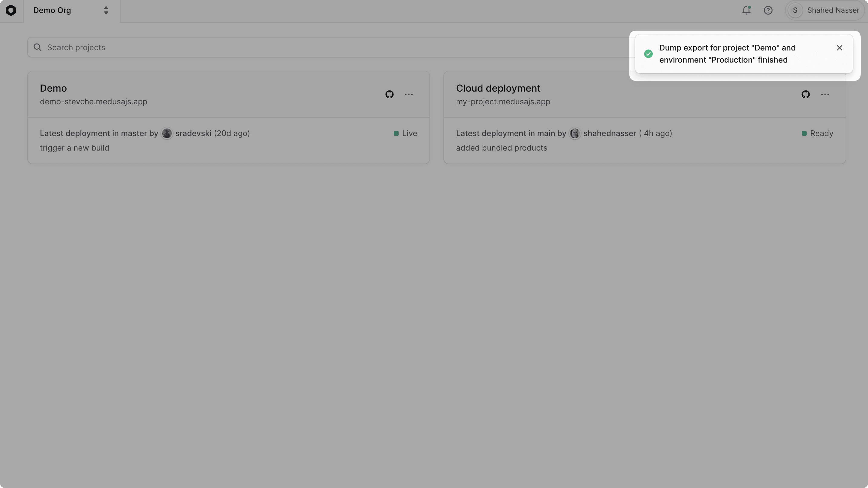Click the sradevski avatar thumbnail
The height and width of the screenshot is (488, 868).
tap(167, 133)
